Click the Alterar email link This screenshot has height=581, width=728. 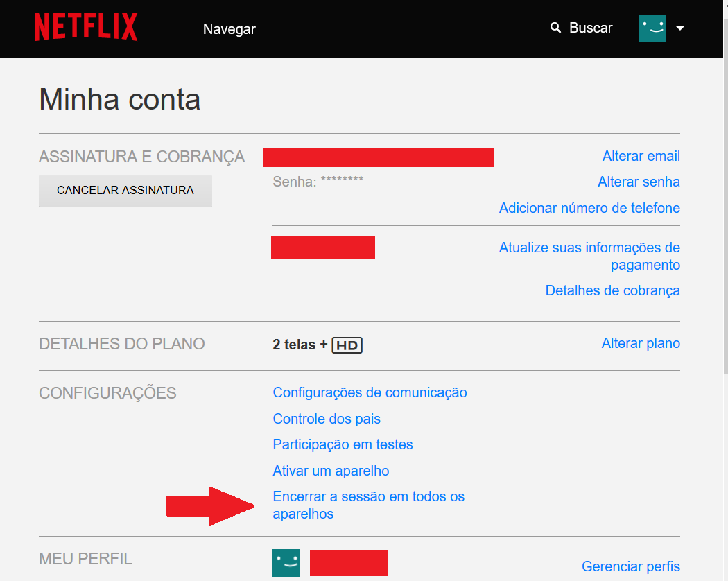click(x=641, y=156)
